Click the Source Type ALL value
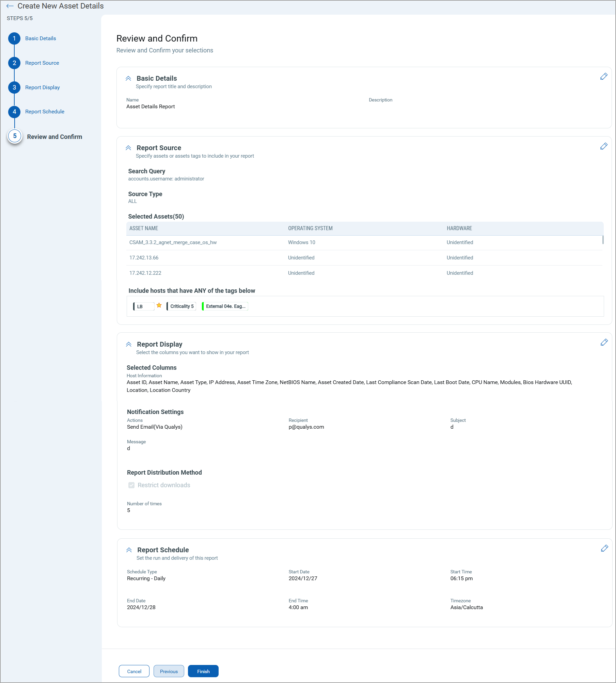The image size is (616, 683). click(132, 201)
